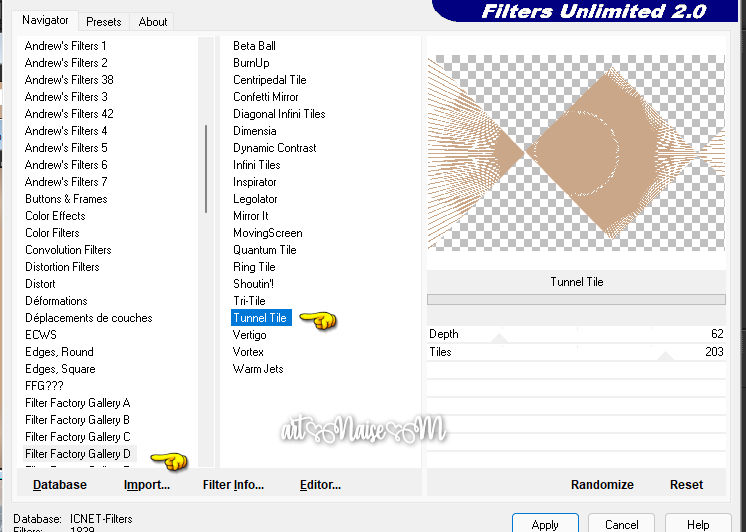Select the Dimensia filter
The width and height of the screenshot is (746, 532).
tap(255, 131)
